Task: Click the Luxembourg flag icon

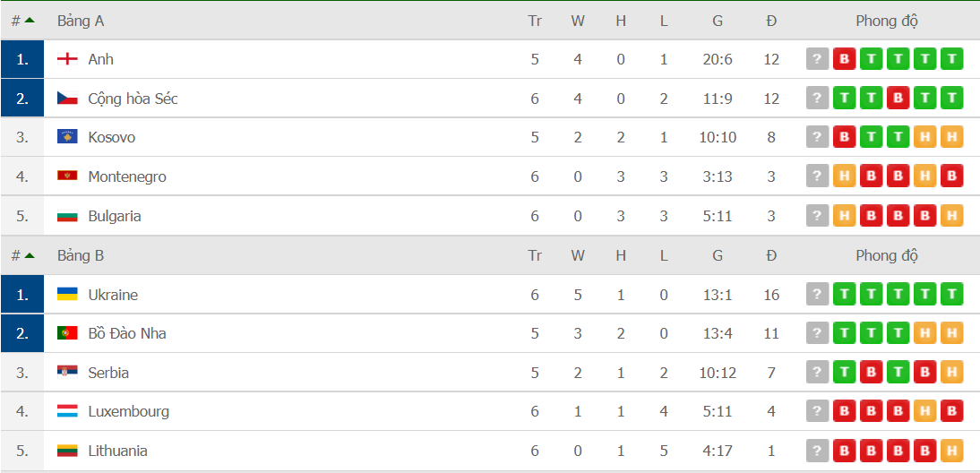Action: pos(67,412)
